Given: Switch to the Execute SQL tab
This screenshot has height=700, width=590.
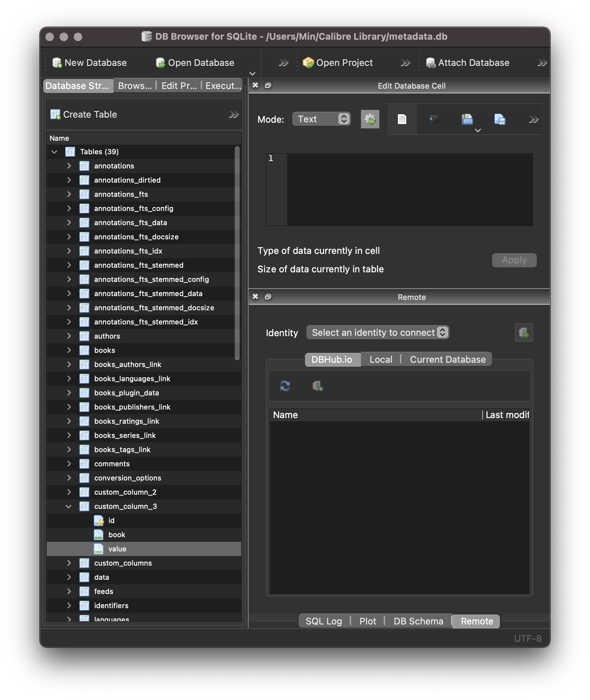Looking at the screenshot, I should click(x=223, y=86).
